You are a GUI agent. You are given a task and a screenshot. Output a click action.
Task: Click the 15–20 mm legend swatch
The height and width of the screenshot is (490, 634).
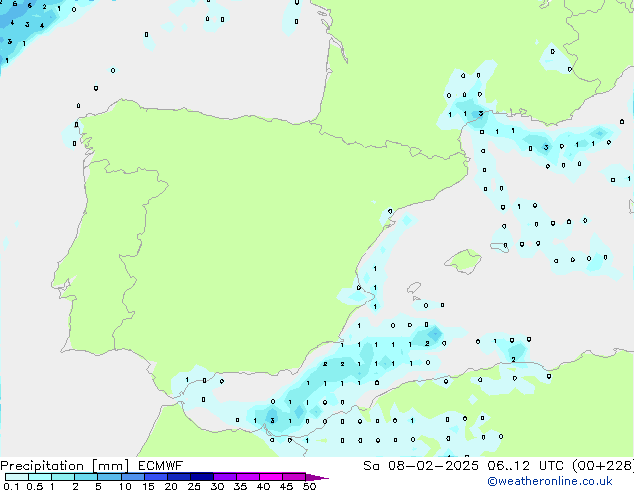click(156, 477)
